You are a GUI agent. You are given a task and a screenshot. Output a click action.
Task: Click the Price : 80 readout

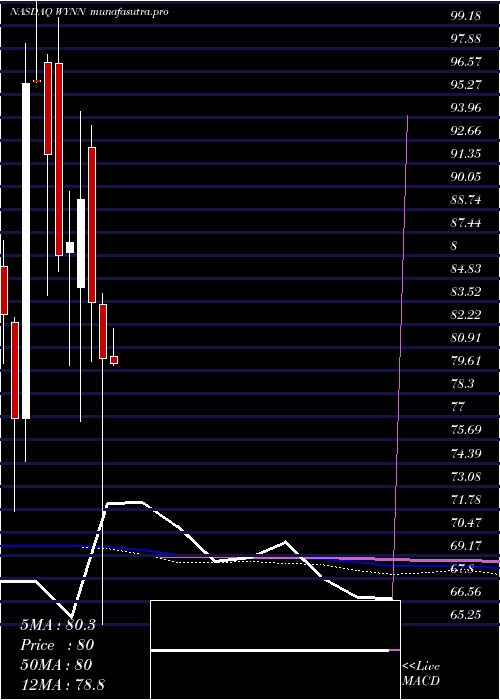[57, 645]
